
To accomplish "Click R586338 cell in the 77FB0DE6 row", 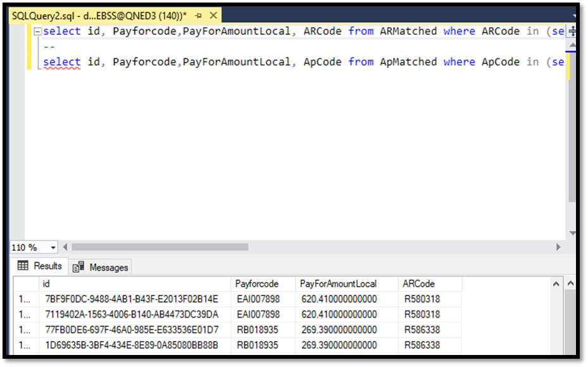I will coord(430,330).
